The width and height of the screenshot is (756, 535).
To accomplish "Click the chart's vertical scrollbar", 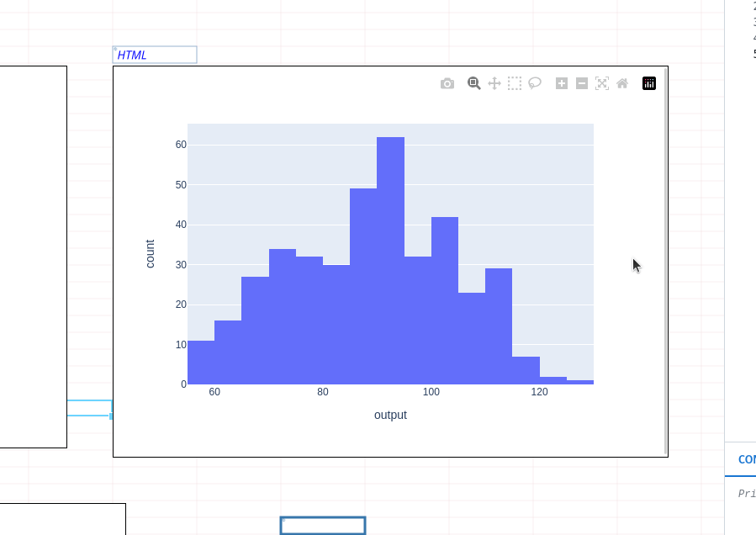I will tap(665, 261).
